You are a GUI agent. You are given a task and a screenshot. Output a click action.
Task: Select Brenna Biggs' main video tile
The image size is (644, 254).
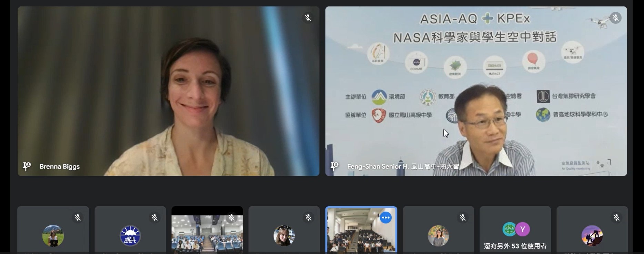(x=169, y=91)
